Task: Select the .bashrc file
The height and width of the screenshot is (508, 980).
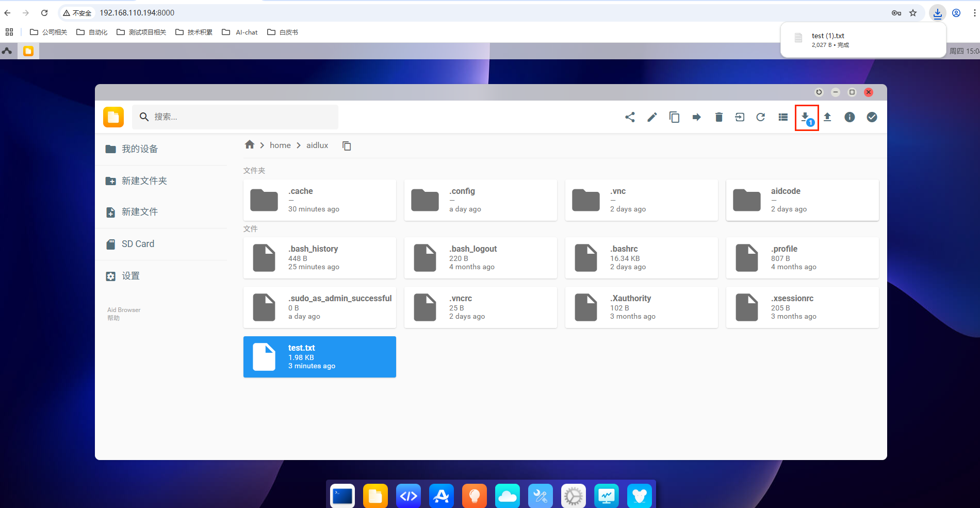Action: pos(641,258)
